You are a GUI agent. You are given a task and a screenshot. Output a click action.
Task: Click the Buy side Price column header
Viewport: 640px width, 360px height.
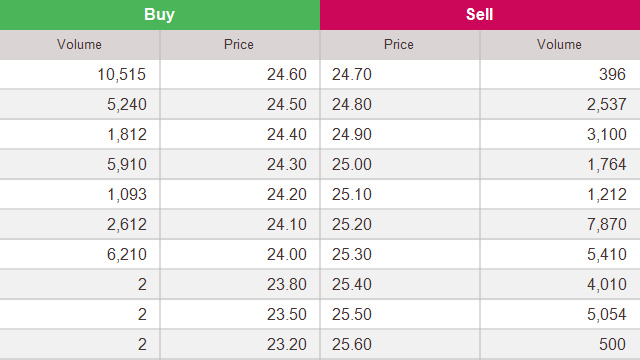pyautogui.click(x=240, y=44)
